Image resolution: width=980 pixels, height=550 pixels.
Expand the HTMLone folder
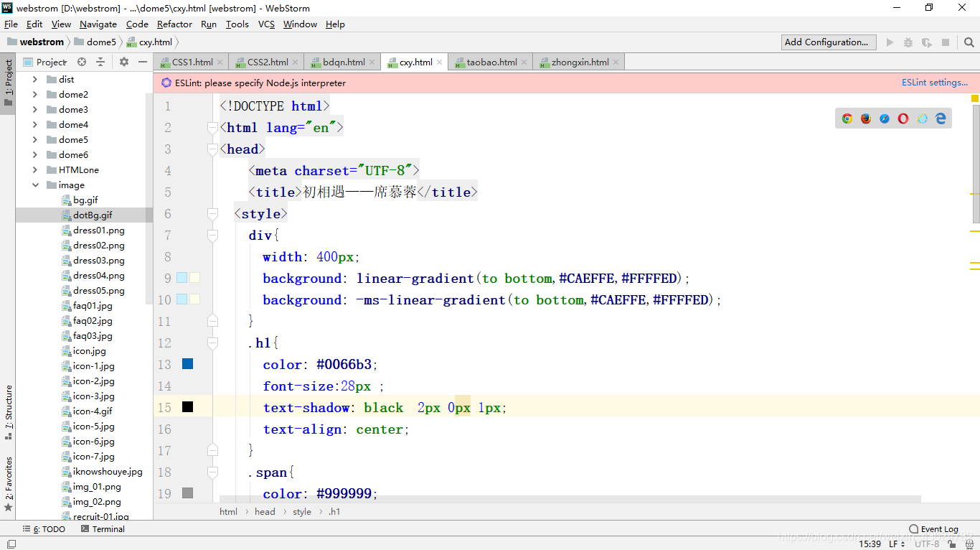tap(35, 170)
